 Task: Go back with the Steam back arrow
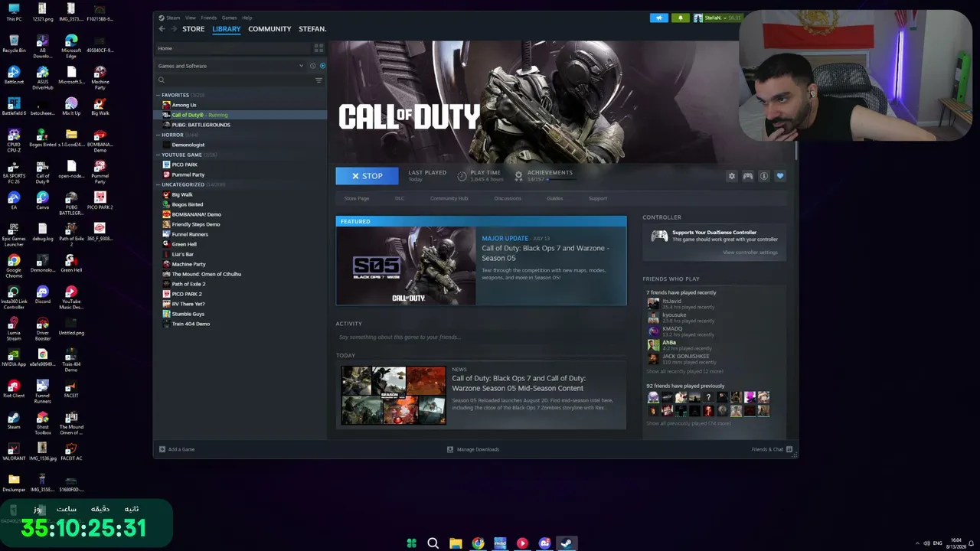pos(162,29)
